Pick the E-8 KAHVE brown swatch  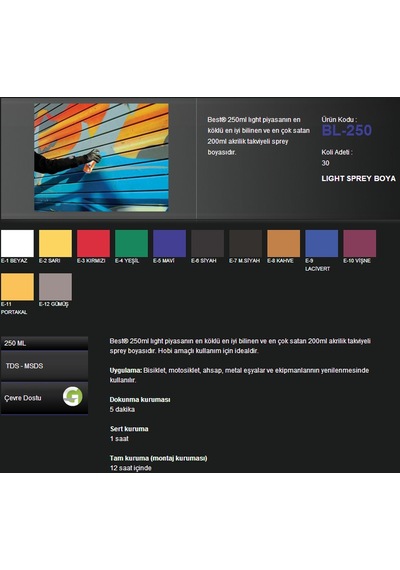click(284, 243)
